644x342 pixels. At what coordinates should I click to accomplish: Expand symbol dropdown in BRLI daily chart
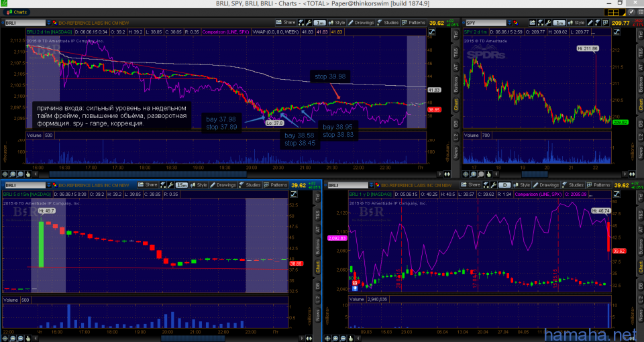pos(371,185)
